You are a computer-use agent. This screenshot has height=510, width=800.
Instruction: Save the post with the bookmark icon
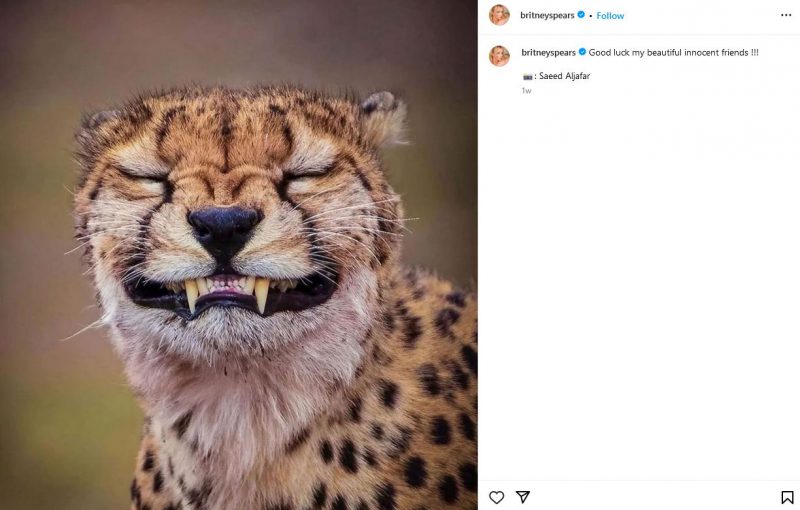pyautogui.click(x=787, y=497)
